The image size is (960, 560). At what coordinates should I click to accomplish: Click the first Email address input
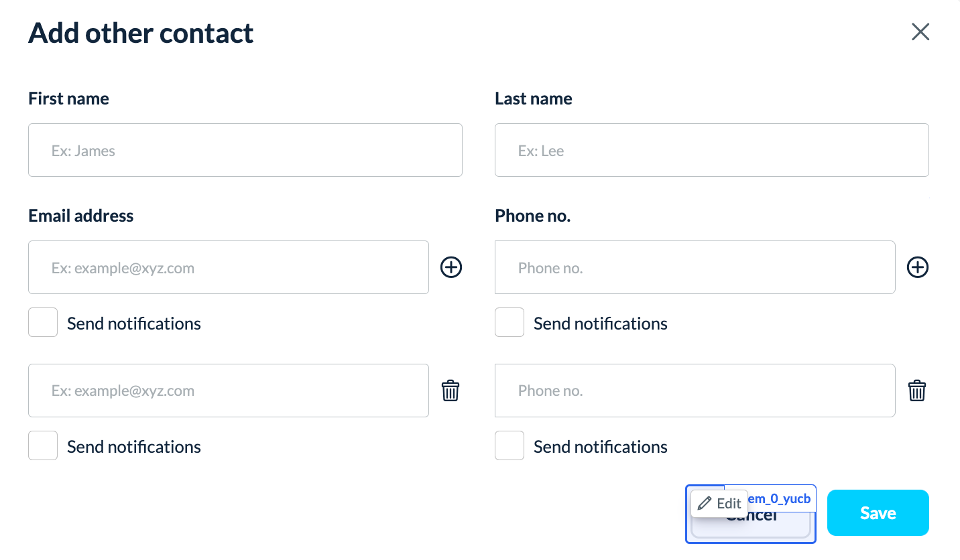coord(228,267)
